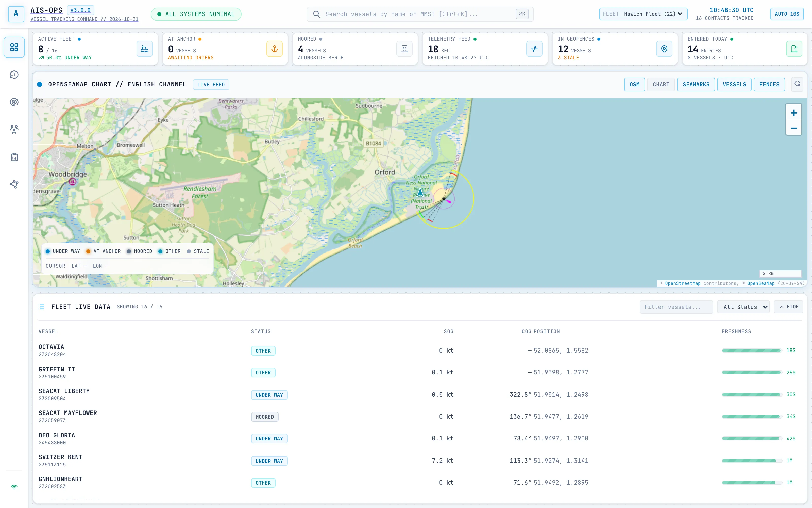Click FRESHNESS column header
Image resolution: width=812 pixels, height=508 pixels.
(x=736, y=332)
